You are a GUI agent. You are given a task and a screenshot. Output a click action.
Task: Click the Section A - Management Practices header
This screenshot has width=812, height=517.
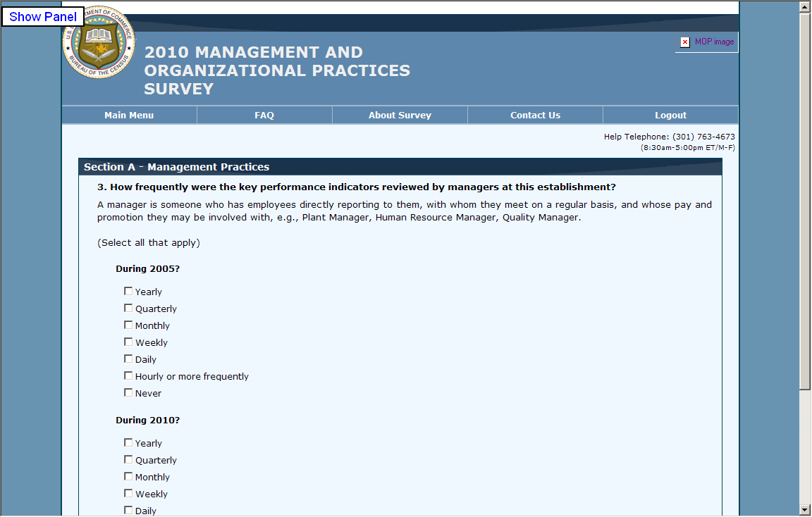coord(400,167)
